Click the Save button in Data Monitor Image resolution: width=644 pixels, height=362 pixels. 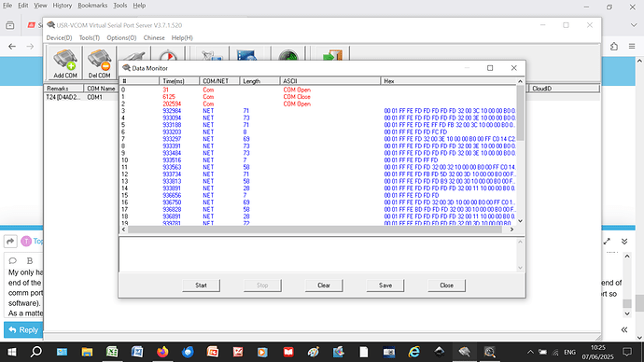click(385, 285)
